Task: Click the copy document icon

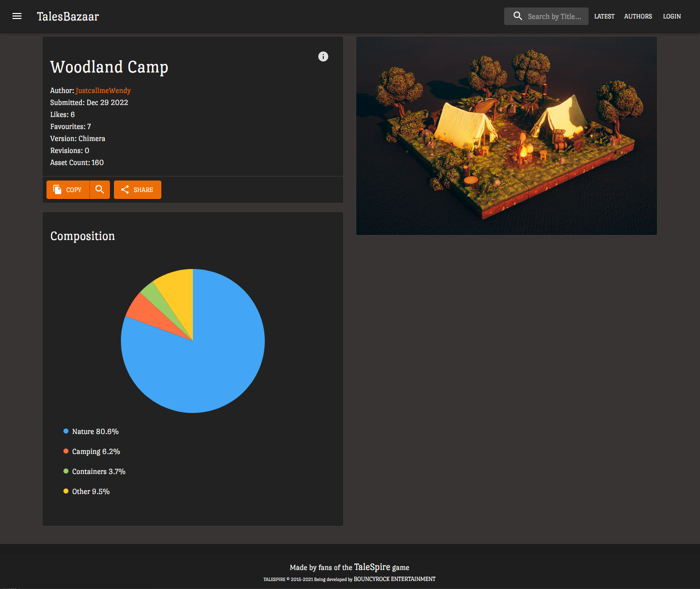Action: 57,189
